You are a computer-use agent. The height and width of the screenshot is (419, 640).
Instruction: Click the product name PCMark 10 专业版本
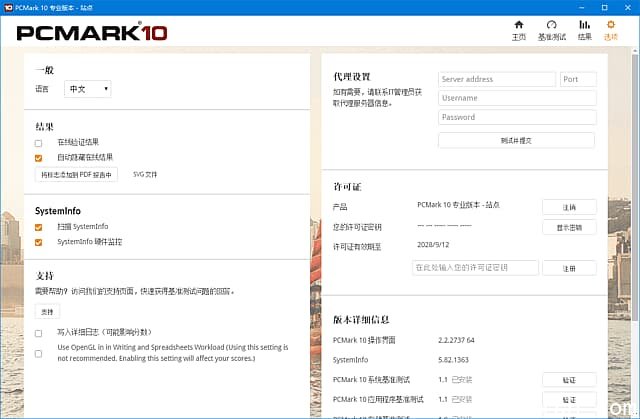click(x=458, y=205)
